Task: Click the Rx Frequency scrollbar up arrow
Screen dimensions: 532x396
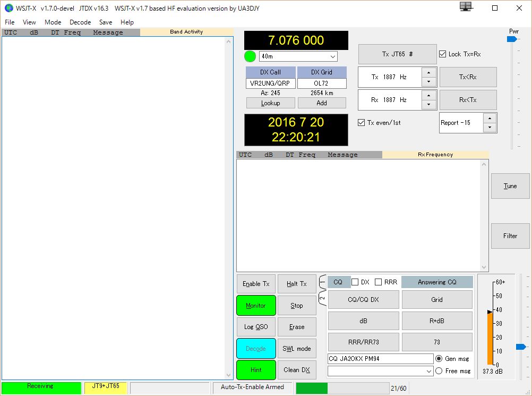Action: pyautogui.click(x=484, y=164)
